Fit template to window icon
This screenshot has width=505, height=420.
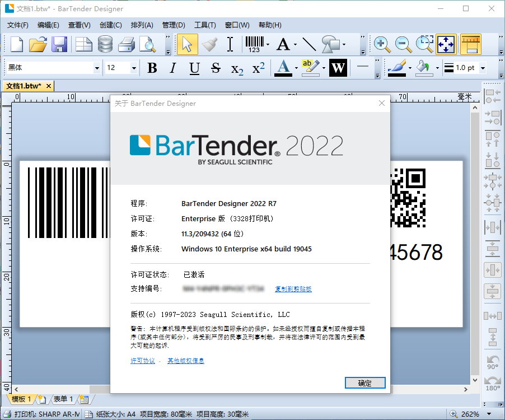[x=446, y=44]
